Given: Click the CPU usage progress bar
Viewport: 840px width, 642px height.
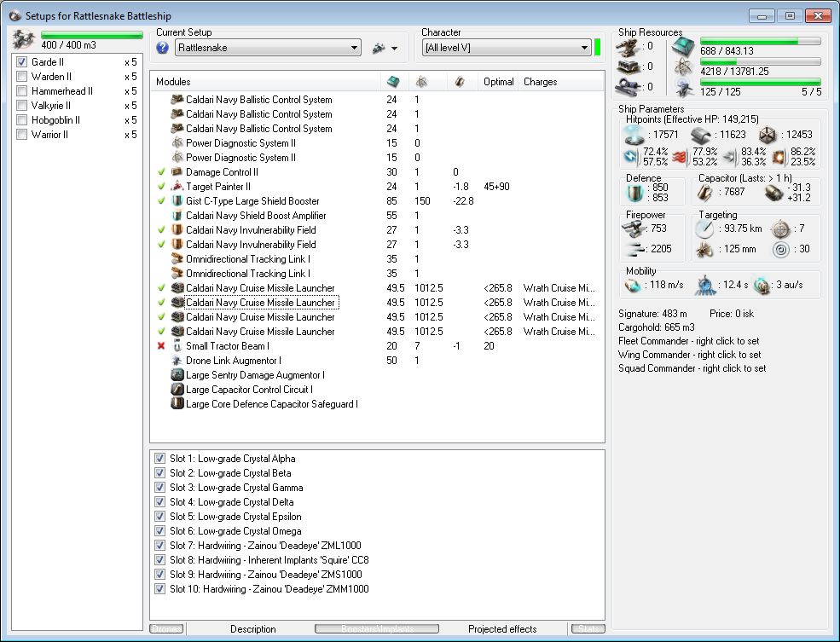Looking at the screenshot, I should click(x=760, y=41).
